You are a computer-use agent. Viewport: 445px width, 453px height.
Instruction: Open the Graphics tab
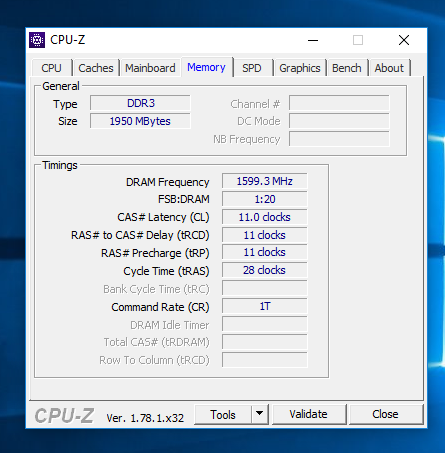pos(300,68)
